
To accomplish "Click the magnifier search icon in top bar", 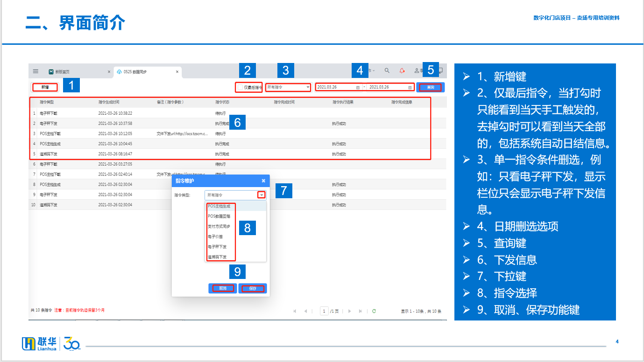I will (387, 70).
